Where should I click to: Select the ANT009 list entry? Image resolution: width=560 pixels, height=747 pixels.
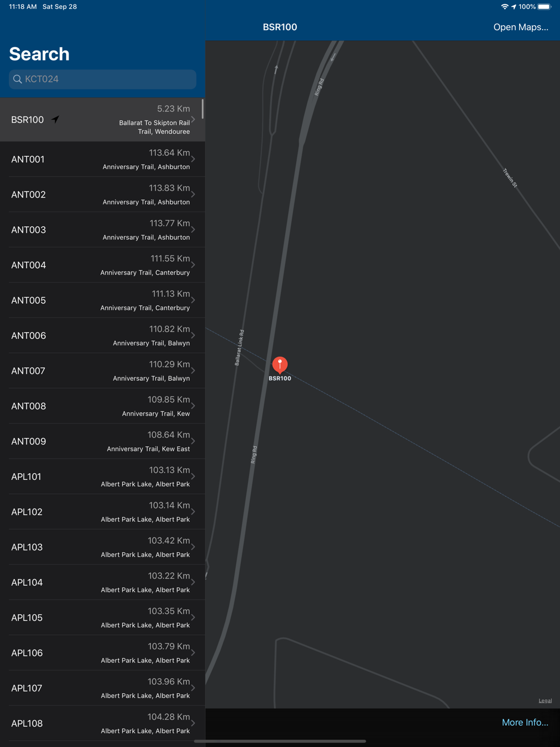(x=102, y=441)
